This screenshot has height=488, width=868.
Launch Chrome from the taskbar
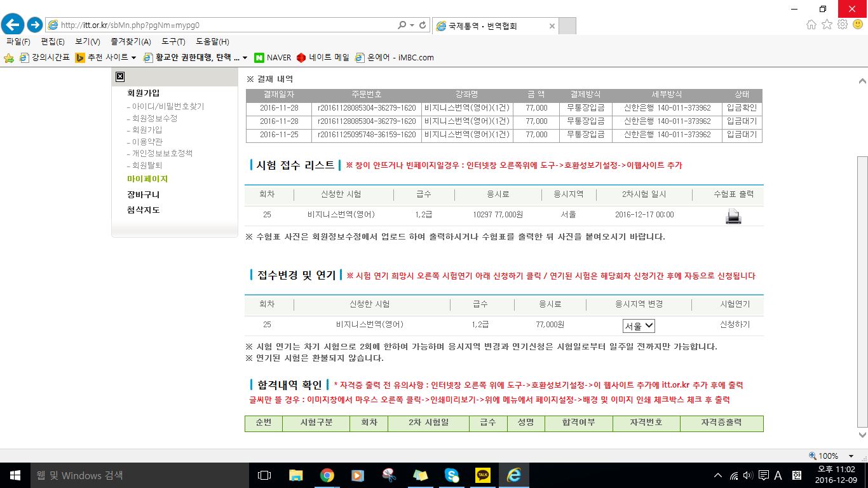coord(327,475)
